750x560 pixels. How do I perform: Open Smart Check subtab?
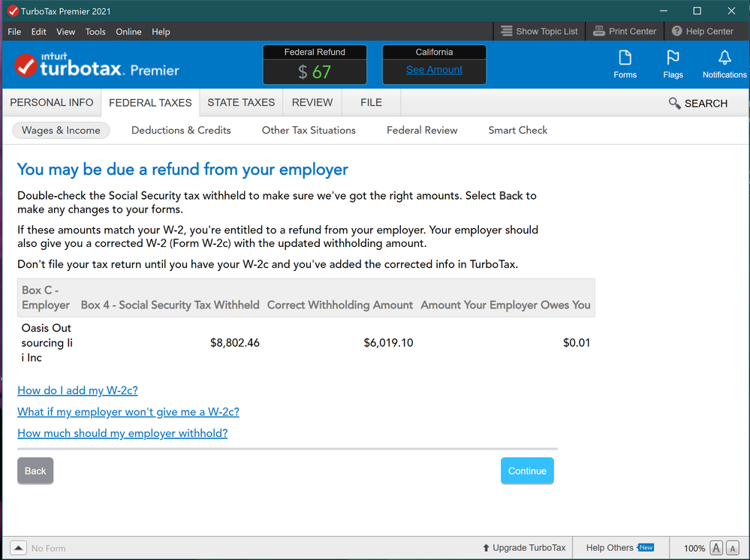517,131
